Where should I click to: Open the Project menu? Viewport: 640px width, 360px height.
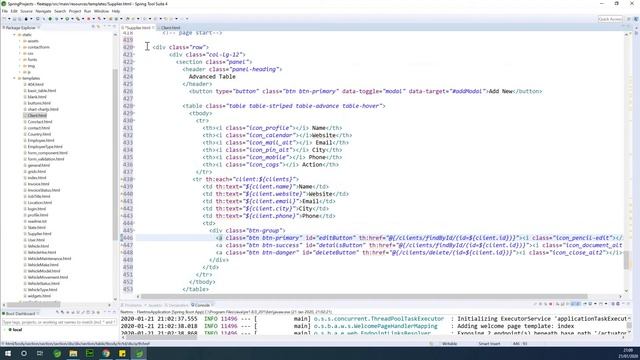(x=75, y=11)
